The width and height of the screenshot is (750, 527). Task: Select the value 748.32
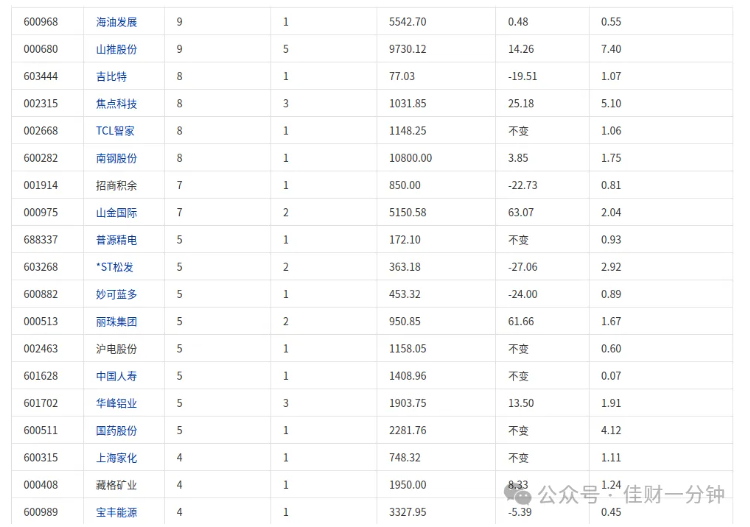pos(405,458)
